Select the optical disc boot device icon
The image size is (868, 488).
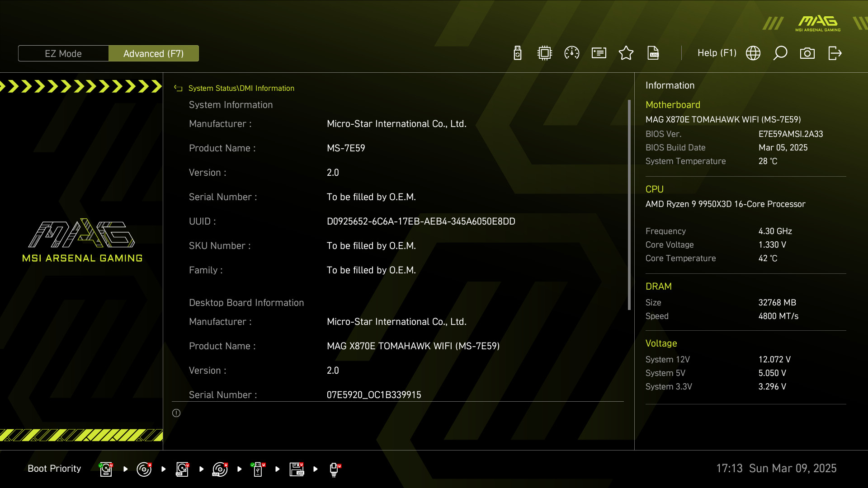[144, 469]
